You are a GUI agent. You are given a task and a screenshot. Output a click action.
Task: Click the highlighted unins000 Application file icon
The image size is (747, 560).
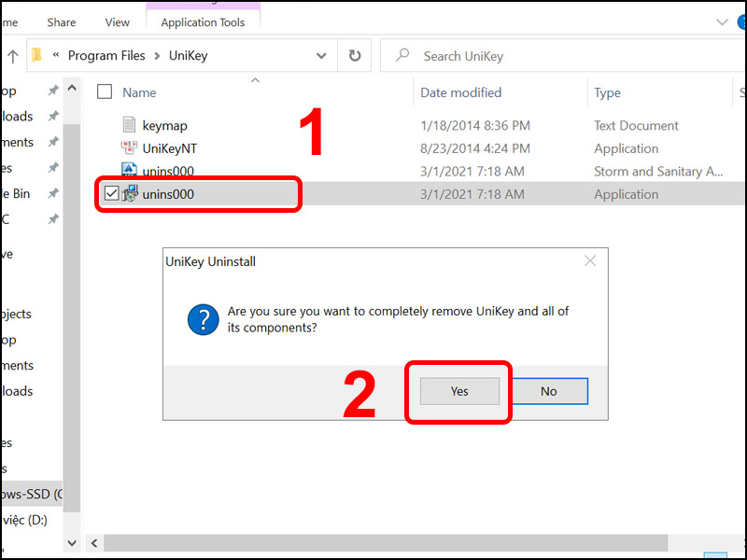click(130, 194)
